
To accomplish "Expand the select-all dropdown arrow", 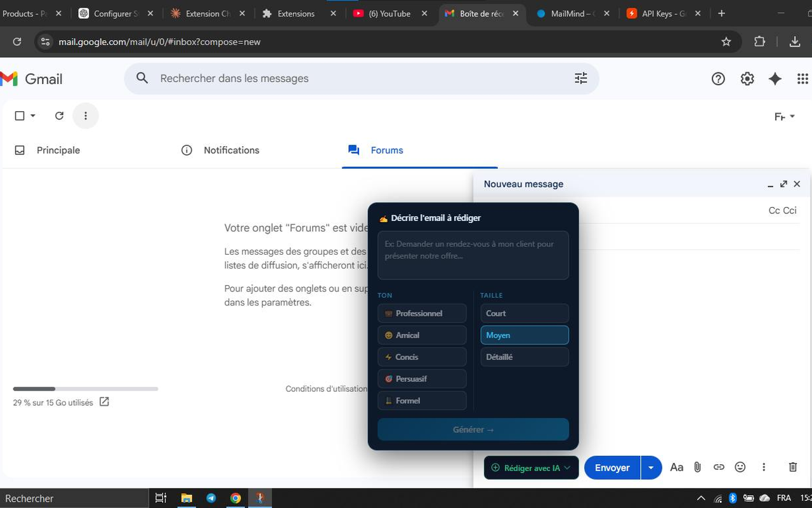I will click(x=33, y=116).
